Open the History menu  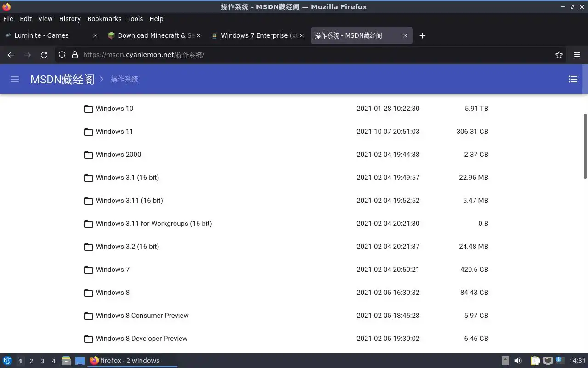point(70,19)
